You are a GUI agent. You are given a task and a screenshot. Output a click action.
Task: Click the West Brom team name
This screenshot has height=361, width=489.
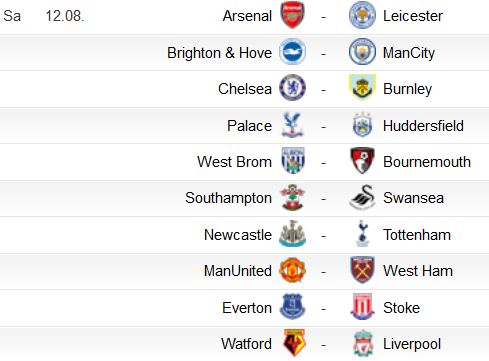pos(234,162)
